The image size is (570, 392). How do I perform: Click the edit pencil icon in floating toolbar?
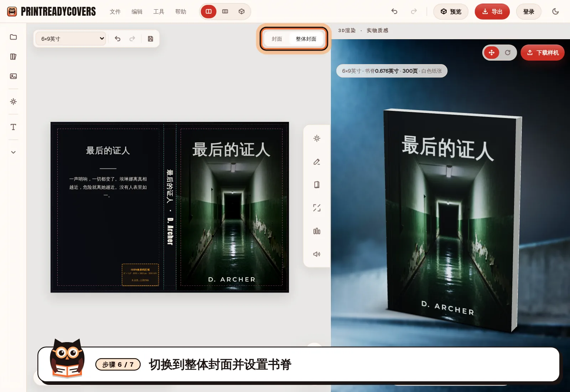coord(317,162)
